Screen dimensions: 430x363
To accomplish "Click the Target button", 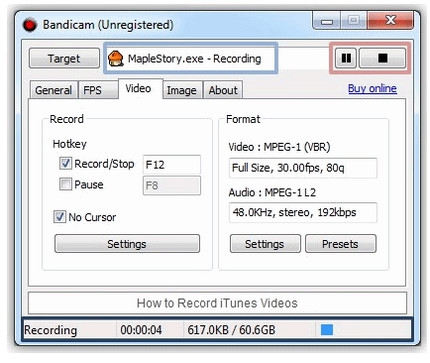I will point(64,59).
